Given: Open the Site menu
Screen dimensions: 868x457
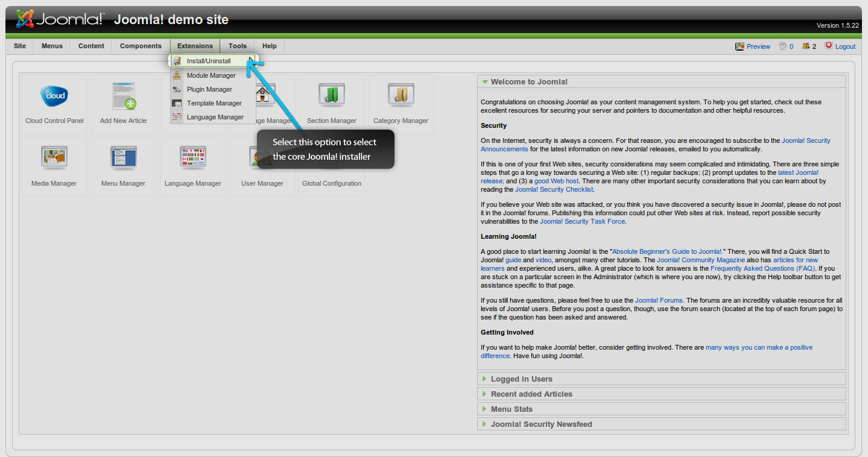Looking at the screenshot, I should click(20, 46).
